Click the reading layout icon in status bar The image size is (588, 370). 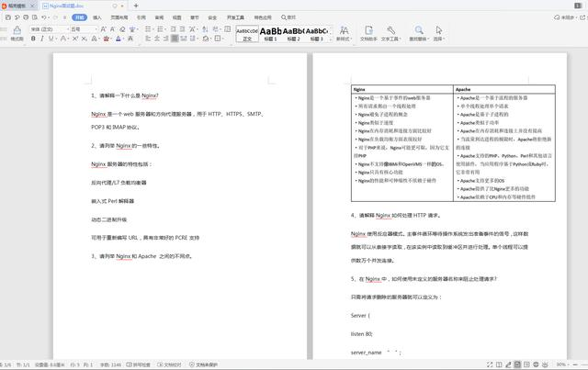(499, 364)
